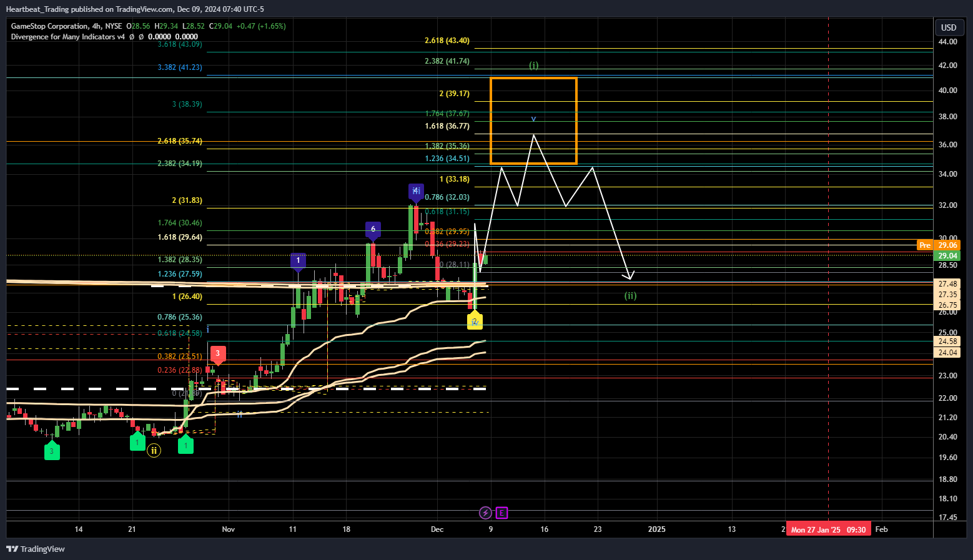The width and height of the screenshot is (973, 560).
Task: Select Fibonacci label 2 (39.17)
Action: tap(455, 94)
